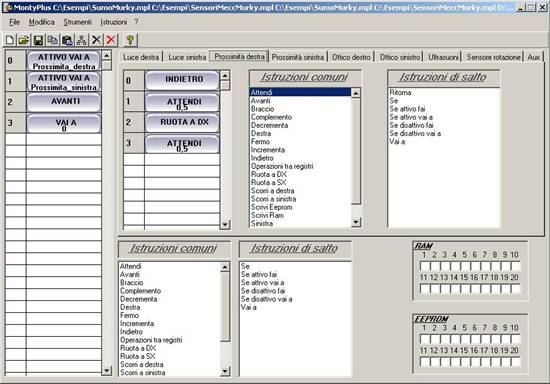The height and width of the screenshot is (384, 550).
Task: Click main program list scroll-up arrow
Action: 106,55
